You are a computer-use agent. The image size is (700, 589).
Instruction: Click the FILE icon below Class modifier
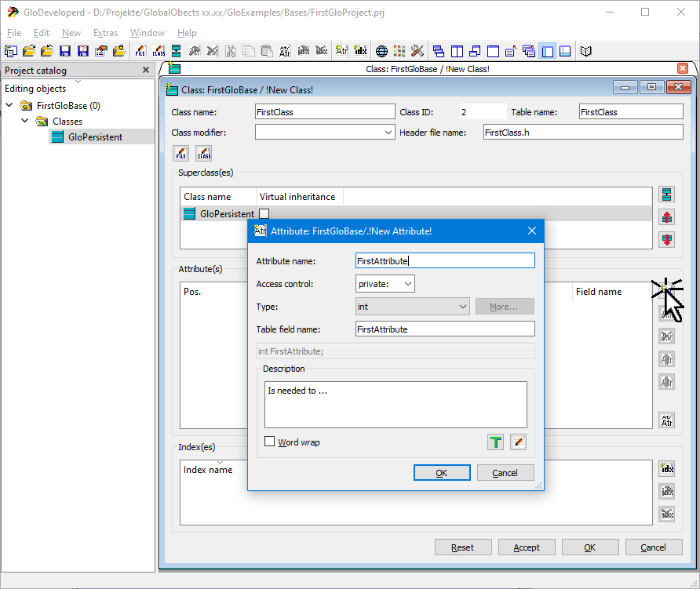[x=181, y=153]
